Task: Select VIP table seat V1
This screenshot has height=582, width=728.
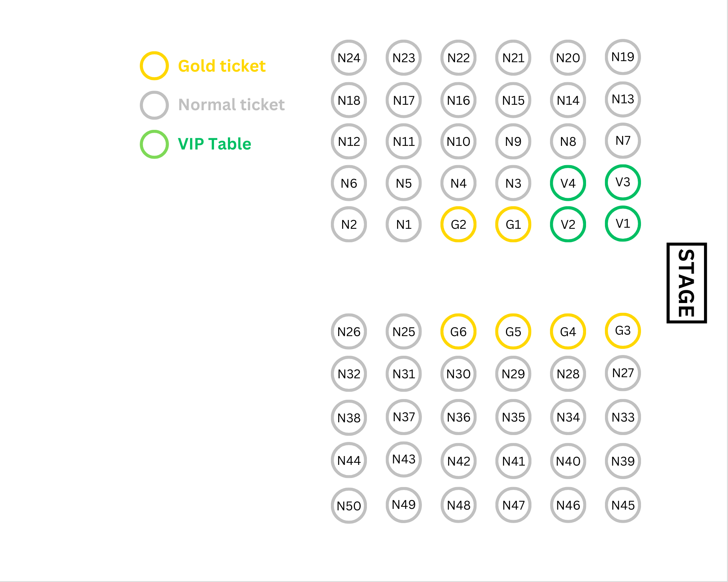Action: [623, 223]
